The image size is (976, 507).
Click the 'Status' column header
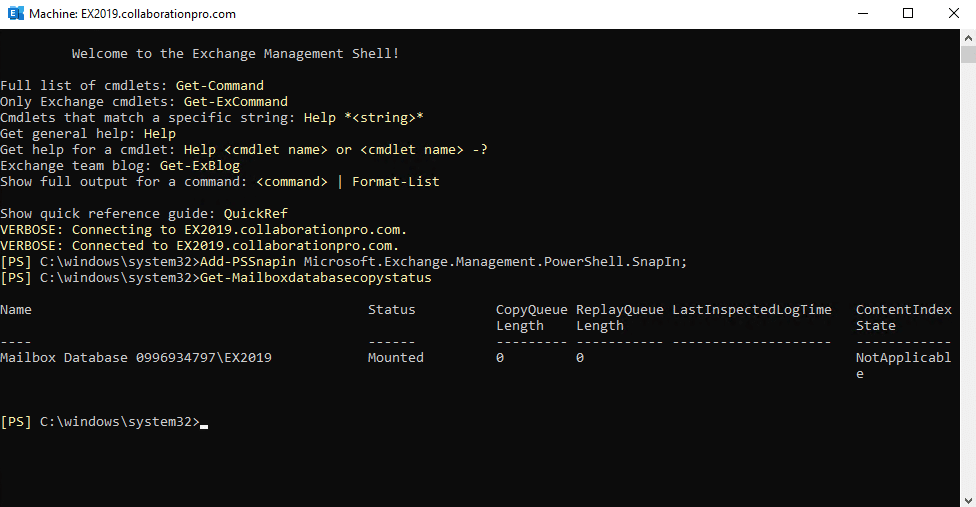(x=392, y=309)
